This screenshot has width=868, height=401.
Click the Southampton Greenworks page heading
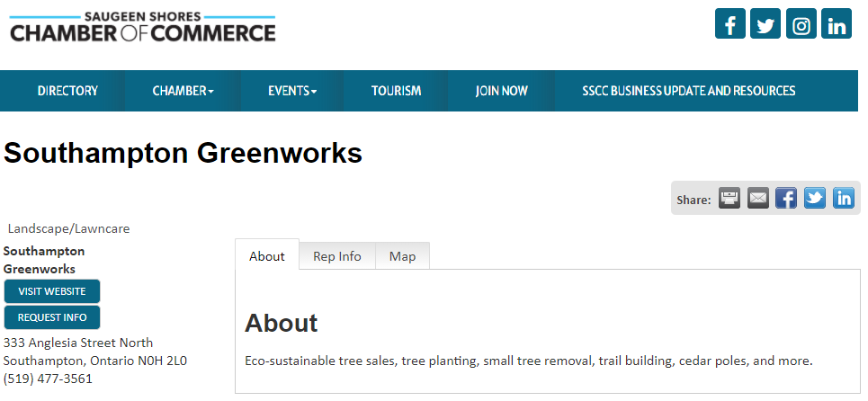click(x=183, y=153)
